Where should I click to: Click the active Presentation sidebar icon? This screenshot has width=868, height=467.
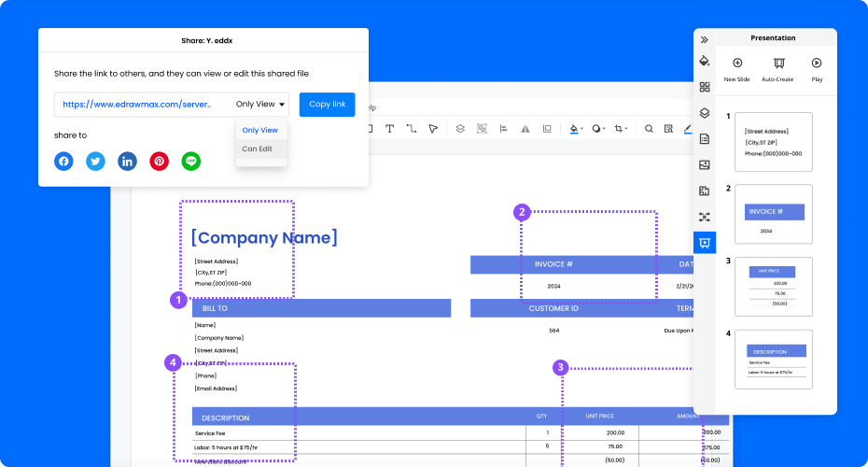click(704, 243)
